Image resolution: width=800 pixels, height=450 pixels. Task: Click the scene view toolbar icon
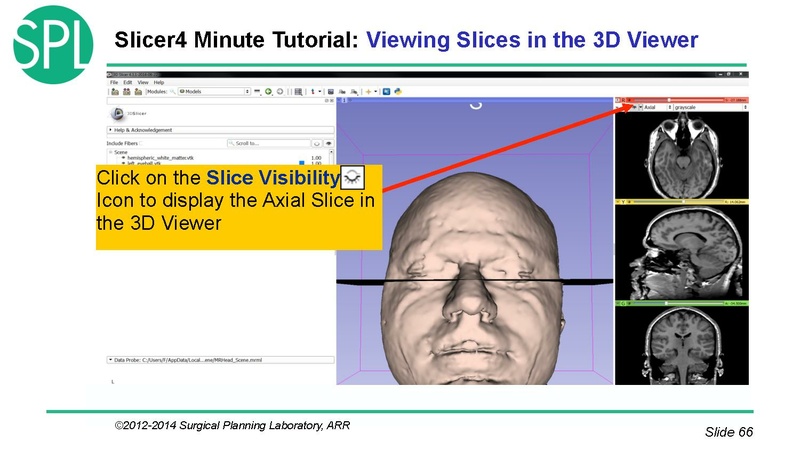(x=342, y=92)
